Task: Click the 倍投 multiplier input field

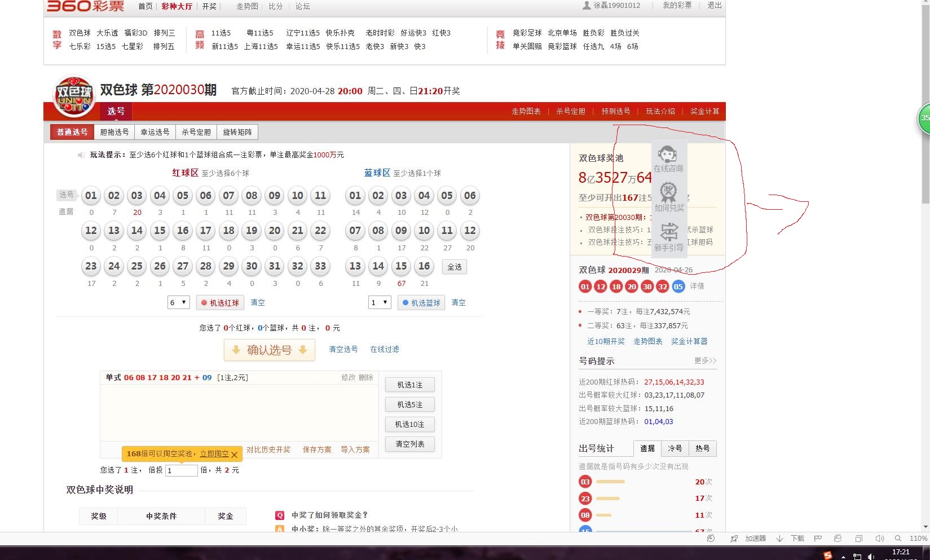Action: pyautogui.click(x=182, y=470)
